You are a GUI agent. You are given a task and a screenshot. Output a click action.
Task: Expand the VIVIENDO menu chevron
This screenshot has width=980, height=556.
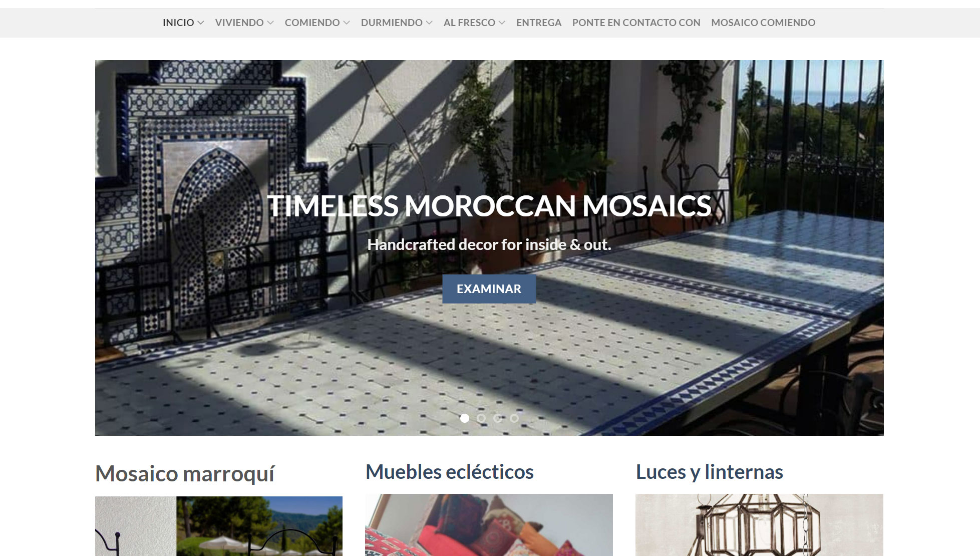click(270, 23)
